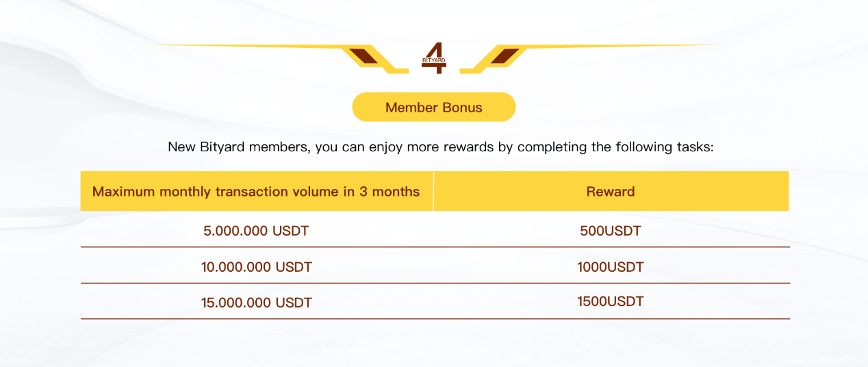Click the 1000USDT reward cell
This screenshot has height=367, width=868.
611,267
